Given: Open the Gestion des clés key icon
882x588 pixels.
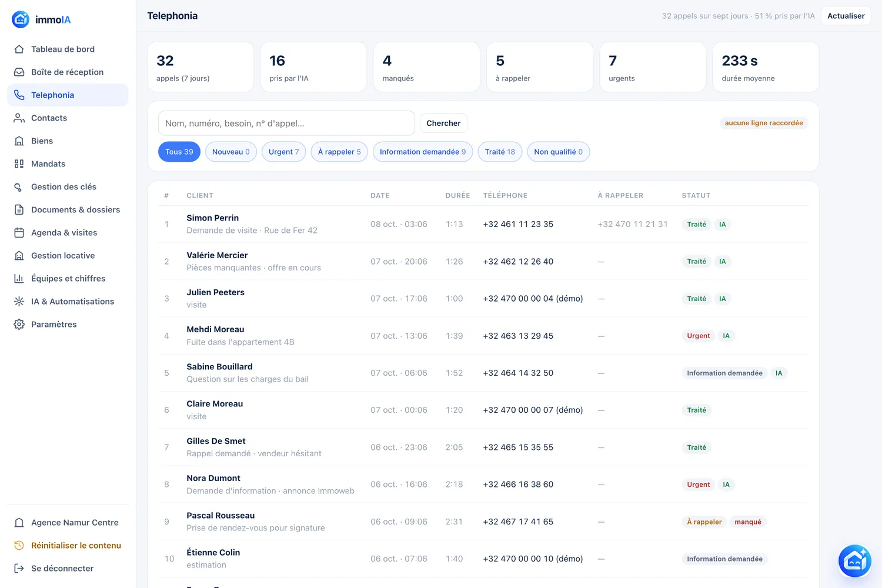Looking at the screenshot, I should point(19,187).
